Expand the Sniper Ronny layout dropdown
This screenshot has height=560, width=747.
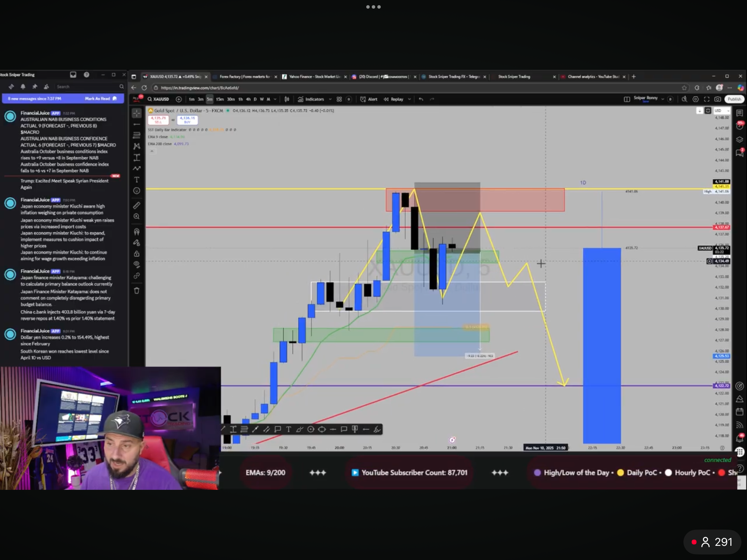(x=663, y=99)
